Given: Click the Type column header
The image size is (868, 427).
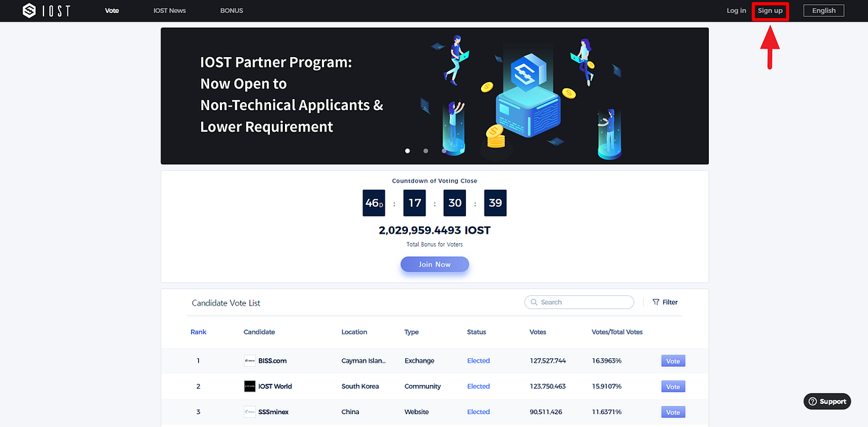Looking at the screenshot, I should 412,332.
